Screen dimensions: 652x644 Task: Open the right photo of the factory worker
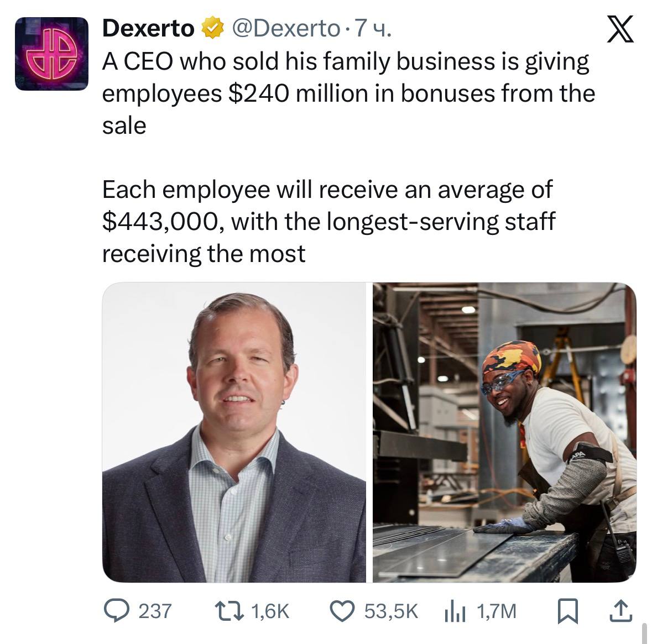(x=504, y=432)
